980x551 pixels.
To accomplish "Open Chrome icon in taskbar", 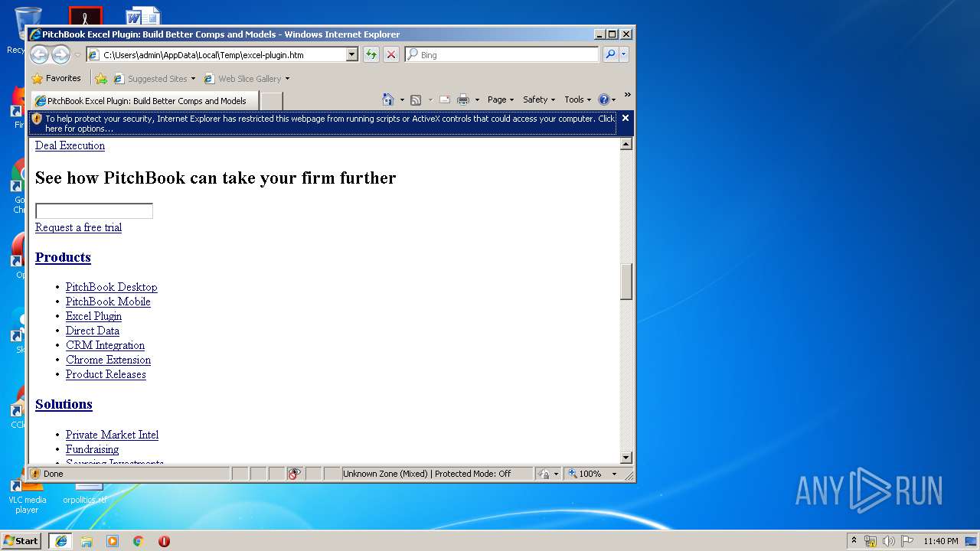I will click(x=139, y=541).
